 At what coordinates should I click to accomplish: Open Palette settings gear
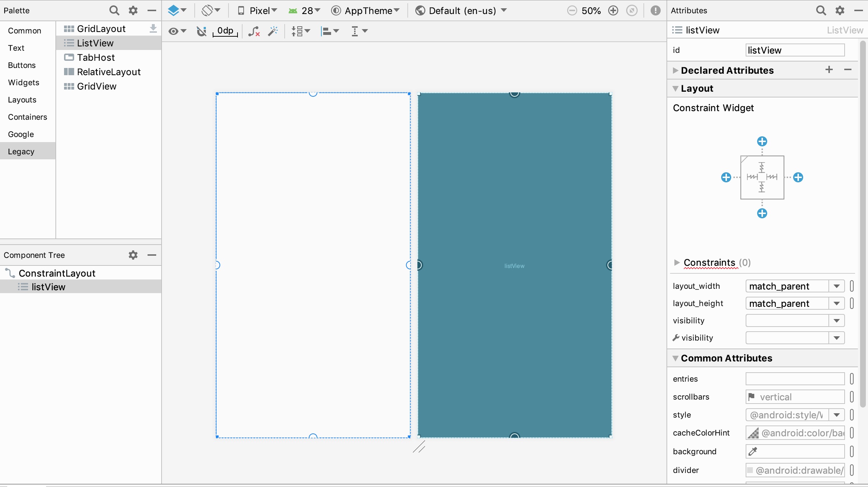(133, 10)
